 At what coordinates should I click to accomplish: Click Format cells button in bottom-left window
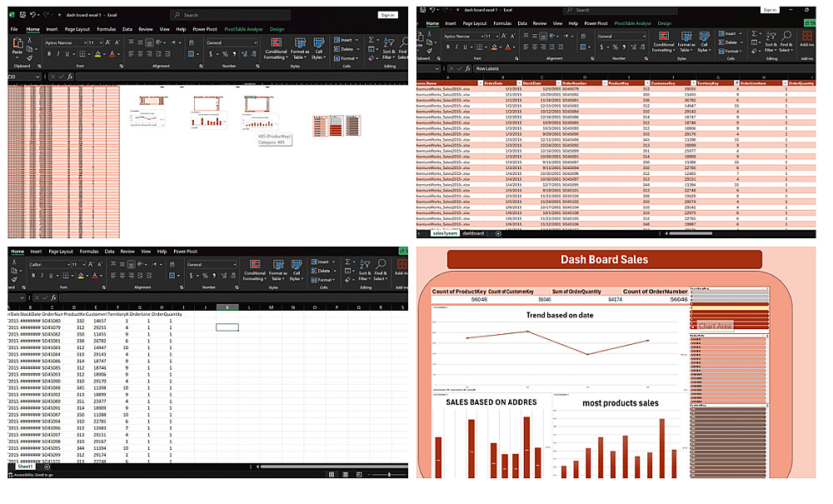(324, 279)
